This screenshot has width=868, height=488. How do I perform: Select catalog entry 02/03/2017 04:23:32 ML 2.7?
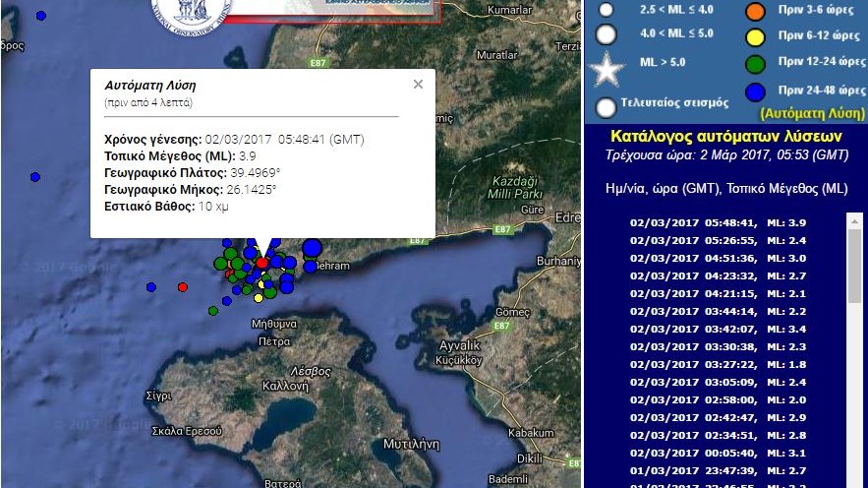[718, 275]
